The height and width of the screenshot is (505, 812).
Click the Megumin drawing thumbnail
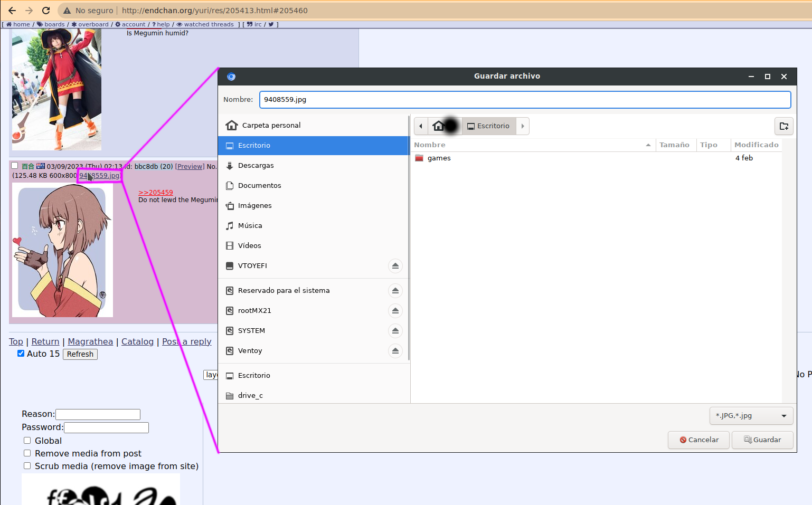tap(63, 250)
